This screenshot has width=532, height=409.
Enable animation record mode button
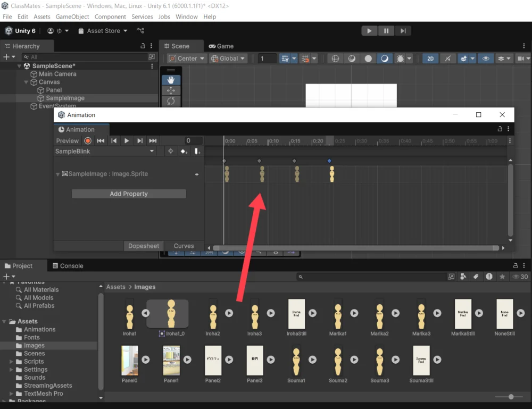click(88, 141)
